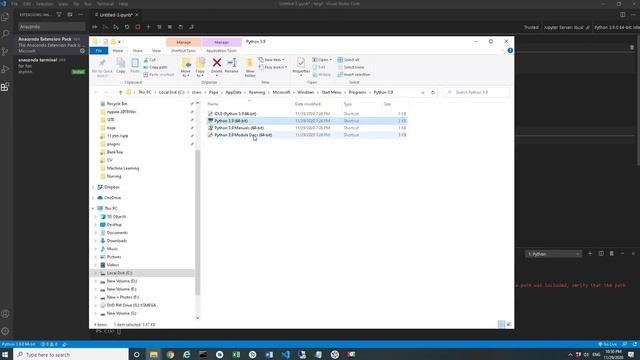Viewport: 640px width, 360px height.
Task: Click Search Python 3.9 field in Explorer
Action: click(x=476, y=92)
